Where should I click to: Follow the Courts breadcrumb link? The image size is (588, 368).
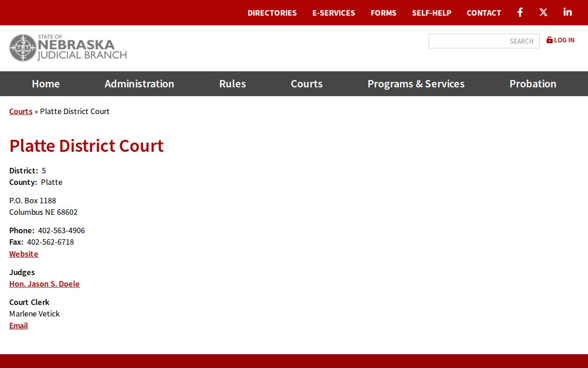[x=21, y=111]
